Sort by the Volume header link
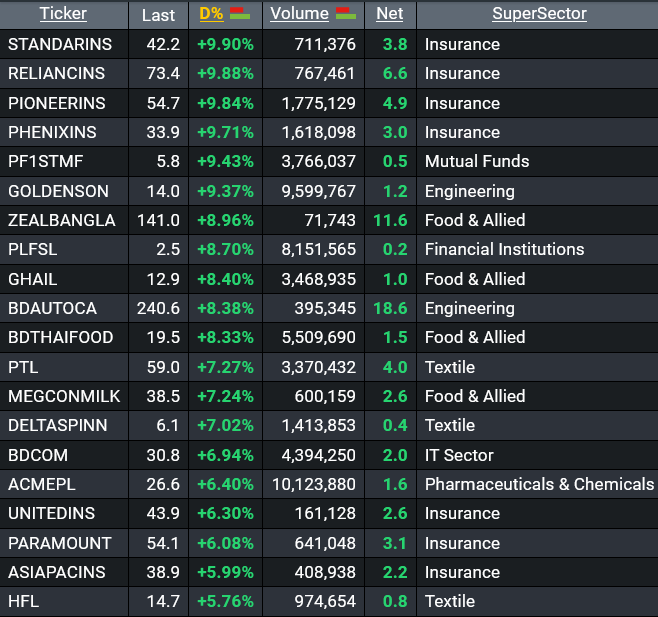Image resolution: width=658 pixels, height=617 pixels. coord(299,13)
